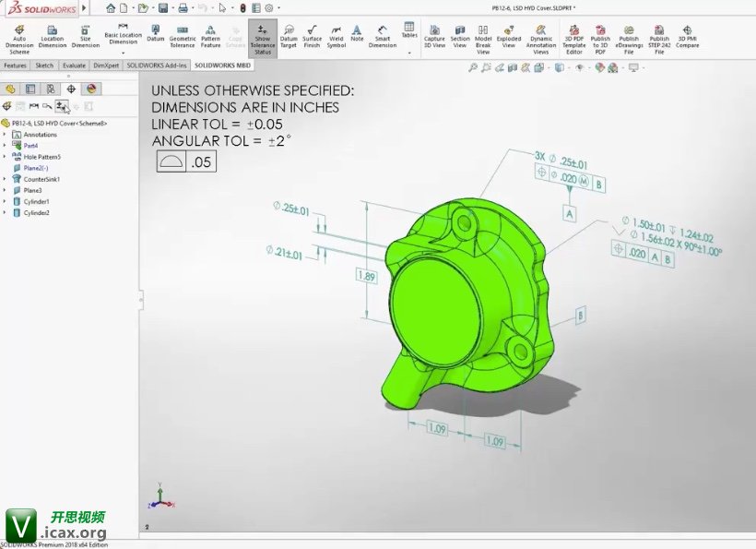Select the Geometric Tolerance tool
Viewport: 756px width, 549px height.
pyautogui.click(x=183, y=38)
